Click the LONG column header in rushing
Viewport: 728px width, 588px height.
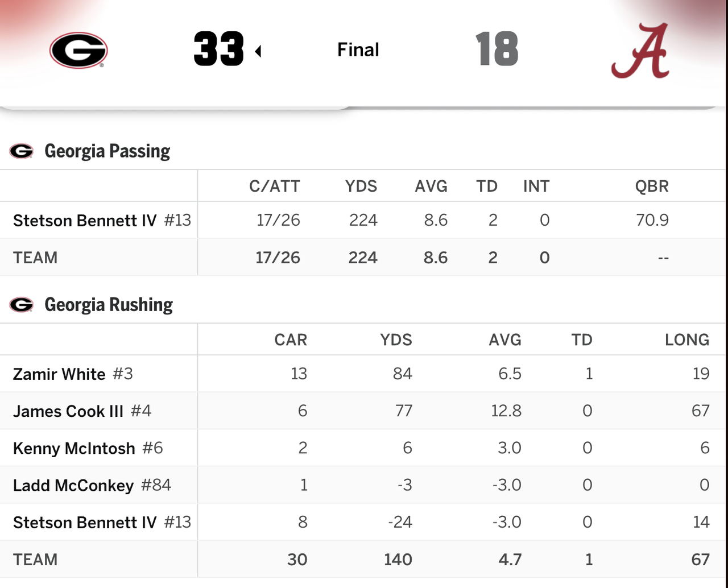coord(687,340)
